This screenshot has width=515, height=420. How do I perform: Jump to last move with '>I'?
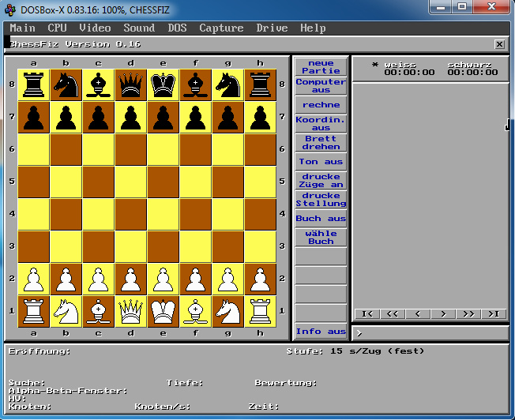494,314
